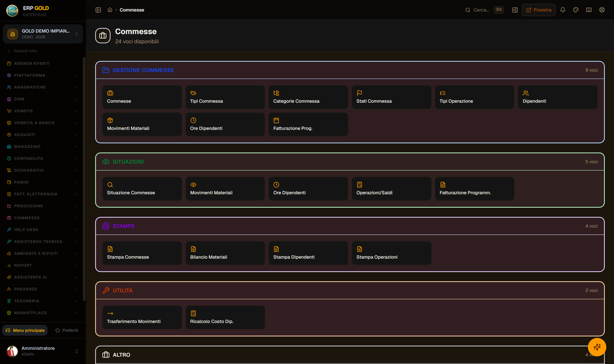The width and height of the screenshot is (614, 364).
Task: Click the help lifebuoy icon in top bar
Action: (602, 10)
